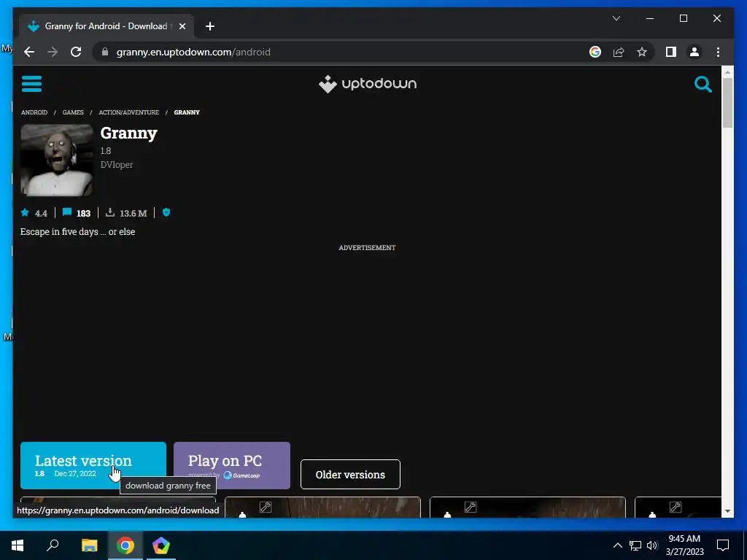Click the scrollbar down arrow
This screenshot has width=747, height=560.
pyautogui.click(x=727, y=511)
